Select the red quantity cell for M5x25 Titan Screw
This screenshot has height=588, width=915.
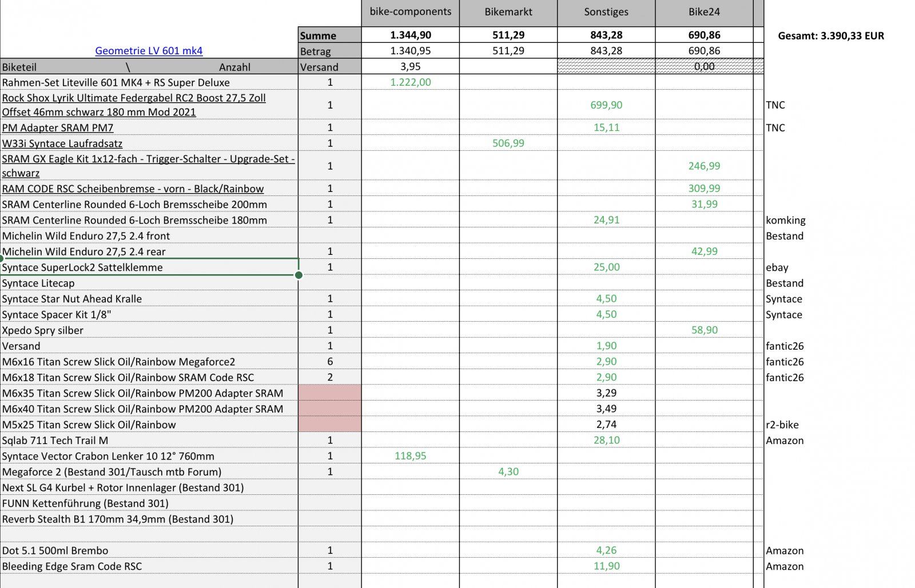(x=329, y=425)
